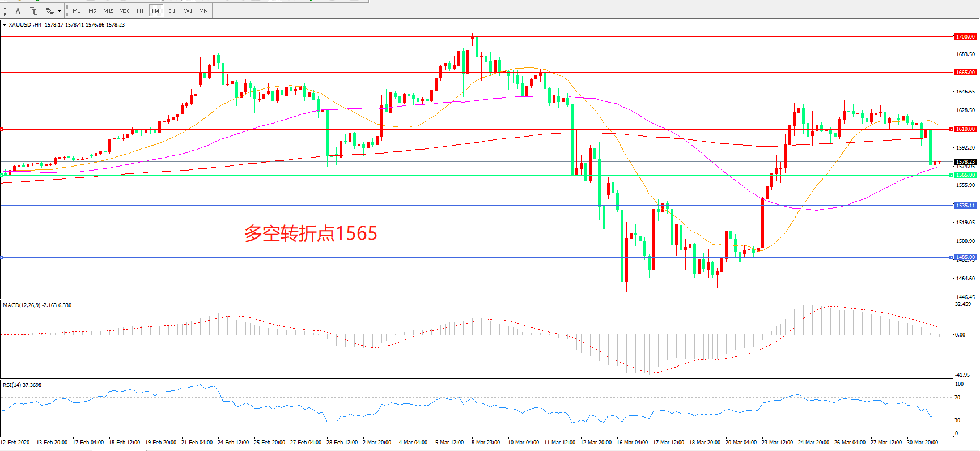Select the Text Label tool
Viewport: 980px width, 451px height.
34,11
